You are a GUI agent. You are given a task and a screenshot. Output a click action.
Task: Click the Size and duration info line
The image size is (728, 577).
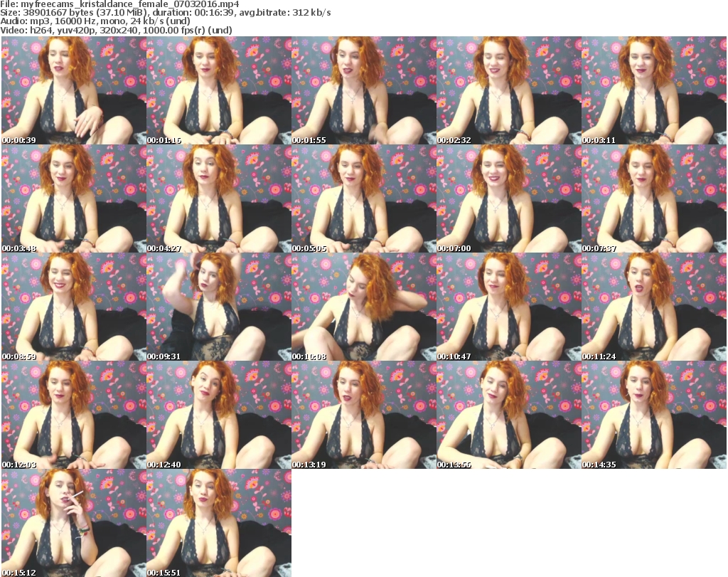(x=165, y=13)
